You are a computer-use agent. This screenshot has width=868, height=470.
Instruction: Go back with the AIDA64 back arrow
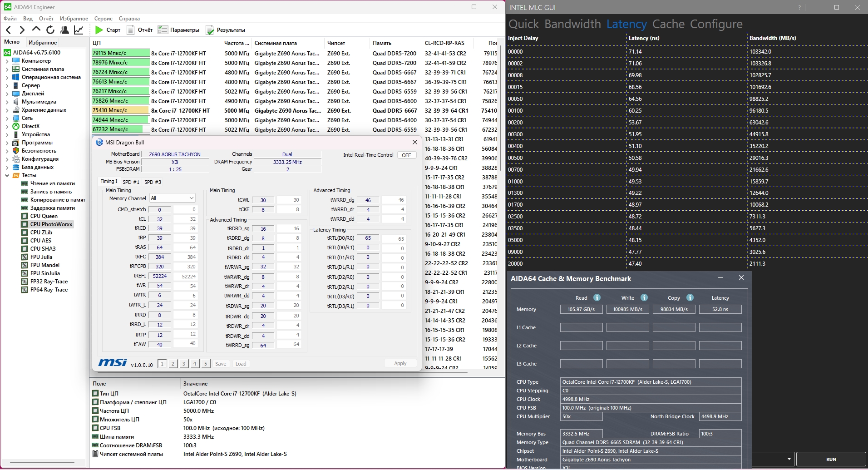(9, 30)
